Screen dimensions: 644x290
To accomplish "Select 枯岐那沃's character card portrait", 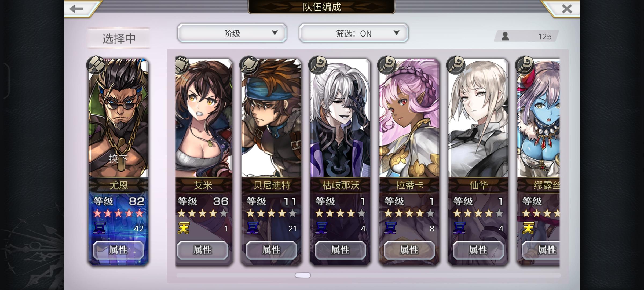I will [x=340, y=118].
